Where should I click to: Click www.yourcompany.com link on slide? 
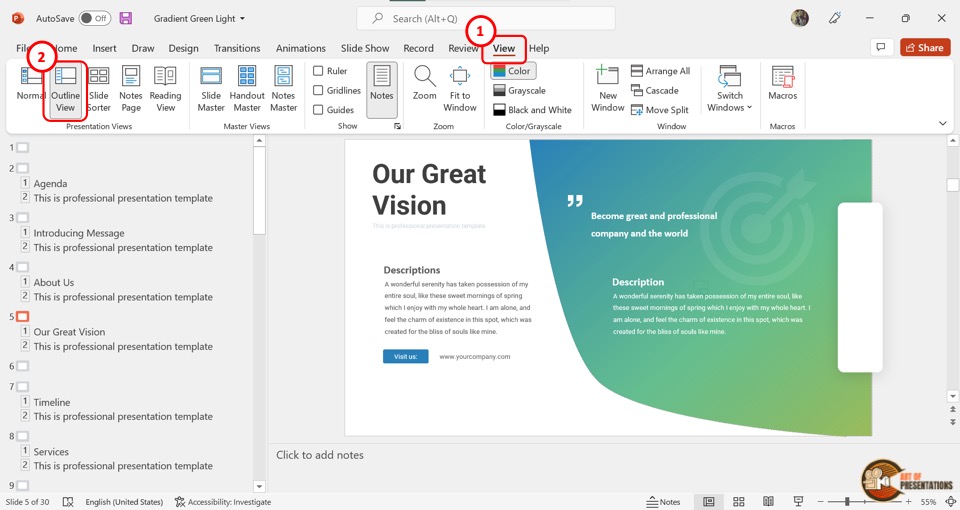pos(474,356)
